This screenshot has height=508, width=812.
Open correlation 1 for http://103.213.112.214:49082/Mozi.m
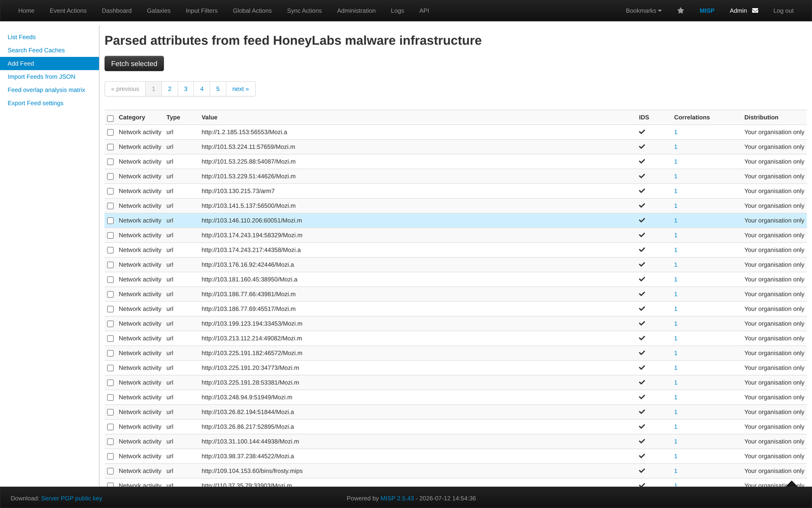[x=675, y=338]
